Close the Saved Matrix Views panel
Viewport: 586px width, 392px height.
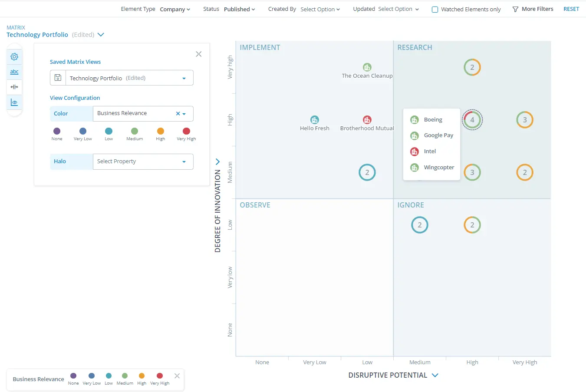199,54
